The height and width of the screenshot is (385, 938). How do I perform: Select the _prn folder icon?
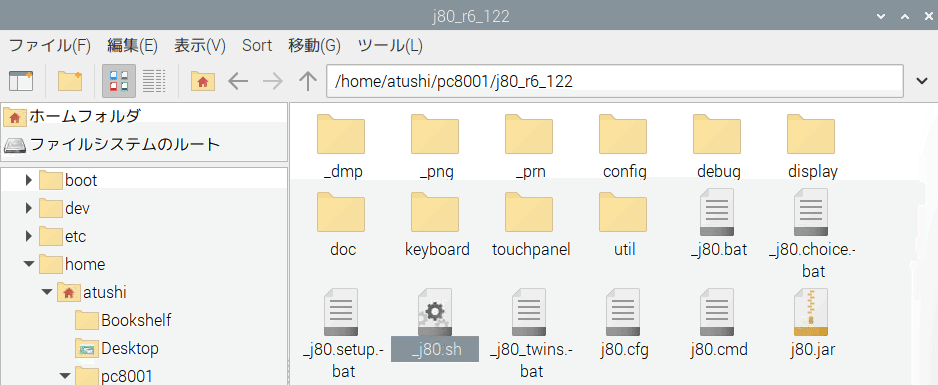click(529, 135)
